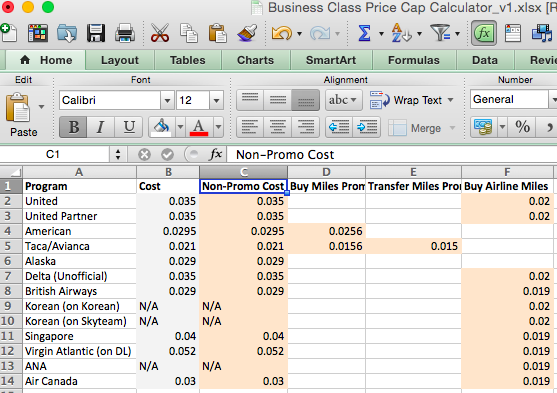
Task: Apply the fill color paint bucket
Action: tap(161, 127)
